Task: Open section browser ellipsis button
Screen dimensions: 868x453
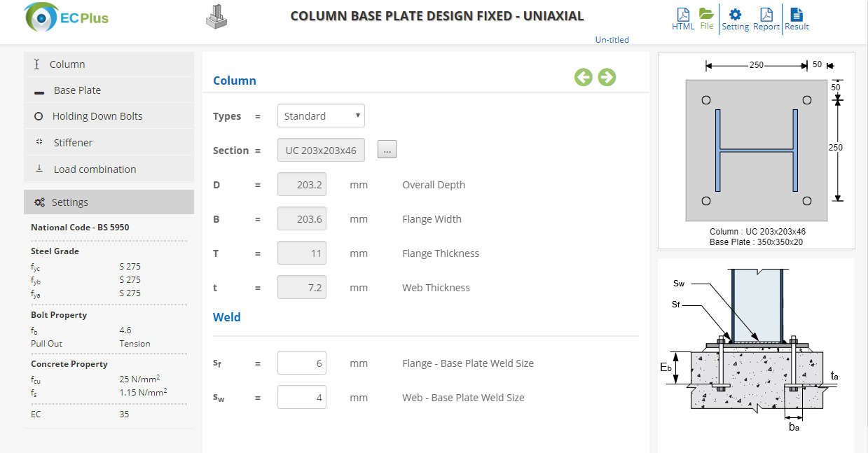Action: (x=387, y=150)
